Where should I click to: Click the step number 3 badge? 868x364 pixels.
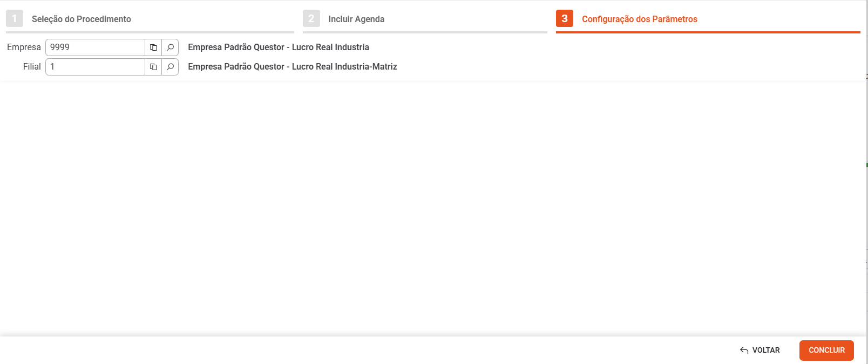click(565, 18)
